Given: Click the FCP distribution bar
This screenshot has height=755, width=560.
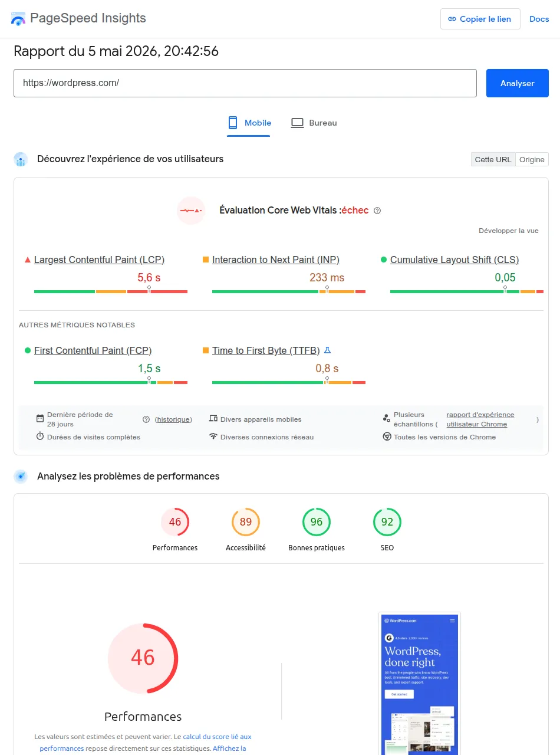Looking at the screenshot, I should coord(111,382).
